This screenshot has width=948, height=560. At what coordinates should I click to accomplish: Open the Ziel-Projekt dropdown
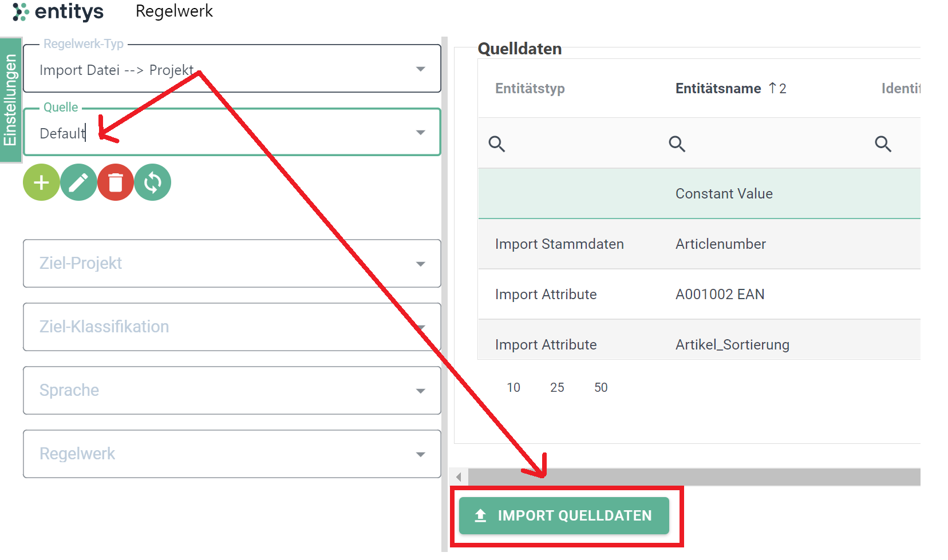point(232,263)
